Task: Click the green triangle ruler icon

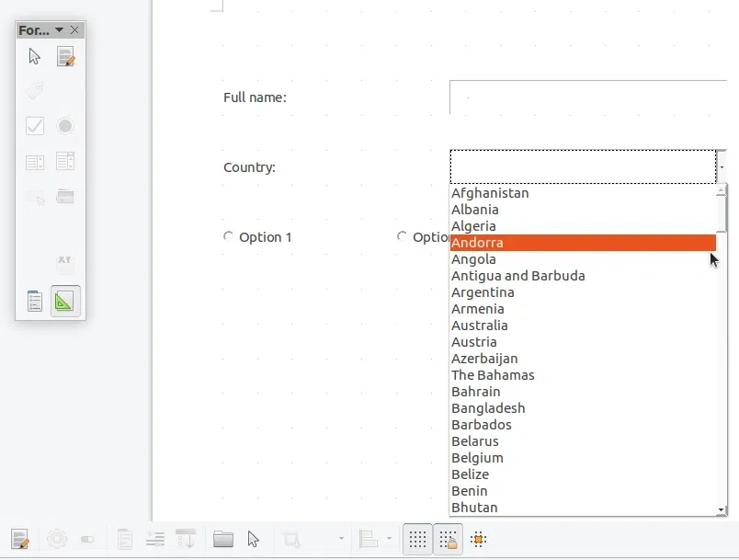Action: [65, 301]
